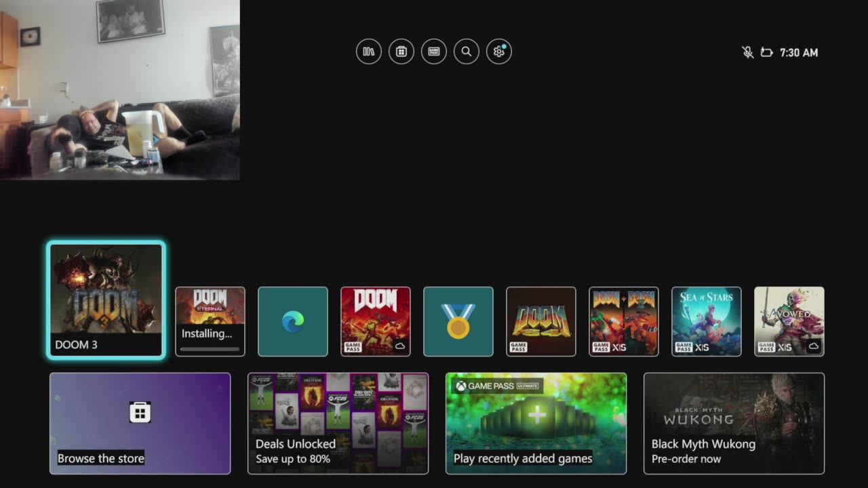Click the cloud icon on Avowed tile
This screenshot has height=488, width=868.
point(814,346)
